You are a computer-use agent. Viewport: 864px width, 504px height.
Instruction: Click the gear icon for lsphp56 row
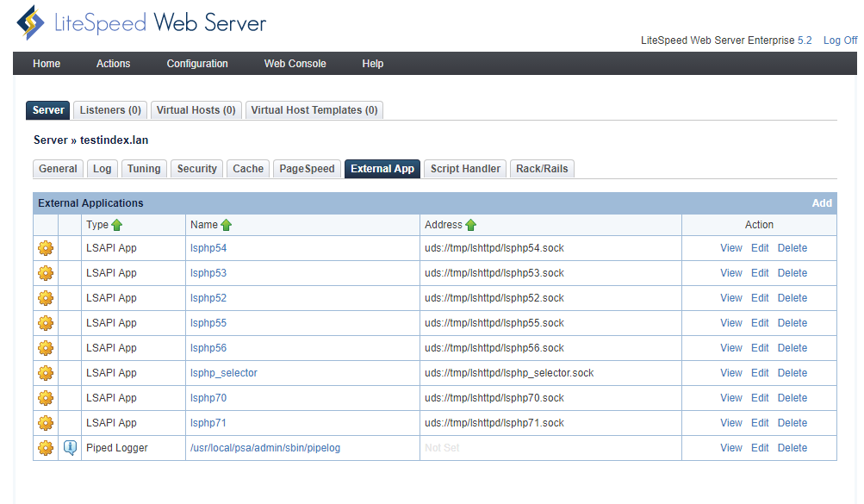[46, 348]
